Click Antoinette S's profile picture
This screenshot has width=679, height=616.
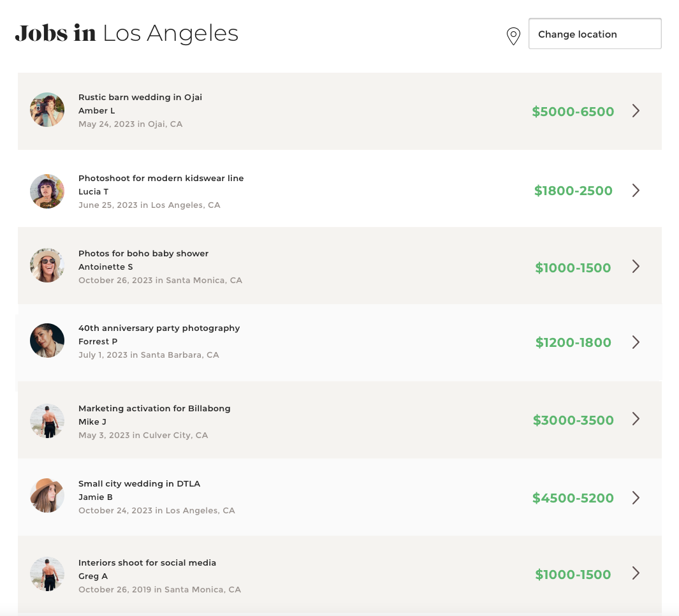pos(47,265)
